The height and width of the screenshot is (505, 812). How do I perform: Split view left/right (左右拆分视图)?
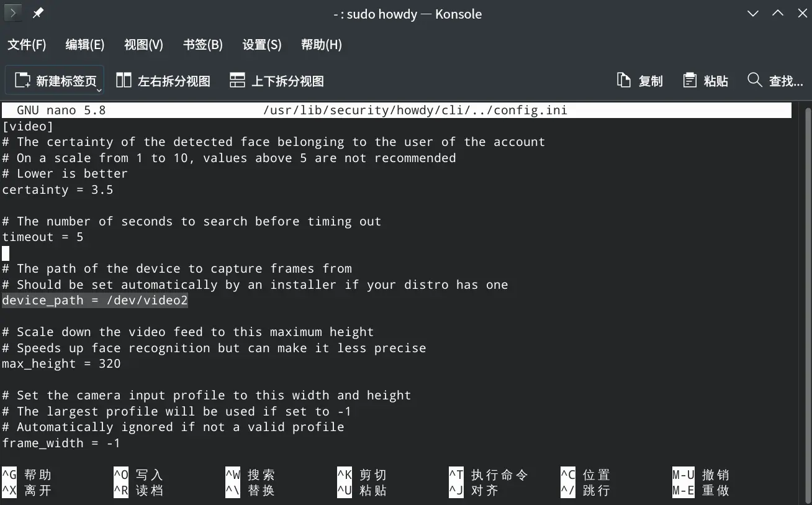(x=163, y=81)
